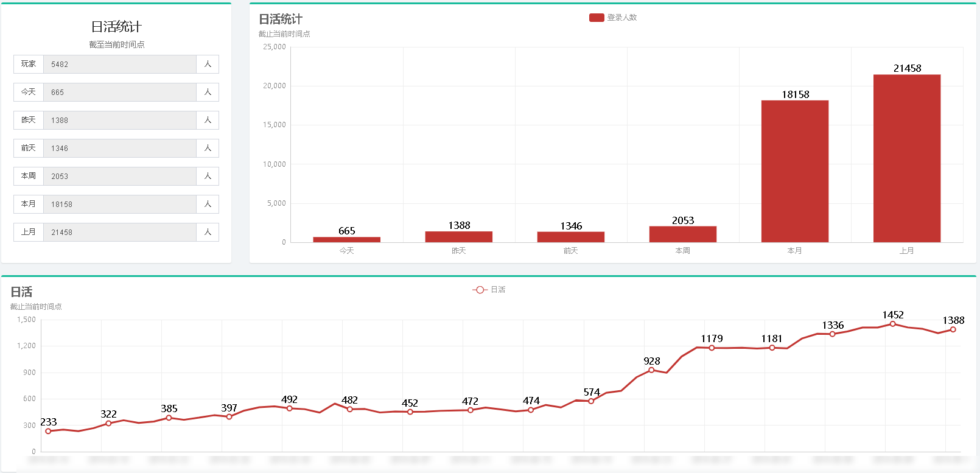Click the 人 unit suffix in the 上月 row
Screen dimensions: 980x473
point(208,232)
